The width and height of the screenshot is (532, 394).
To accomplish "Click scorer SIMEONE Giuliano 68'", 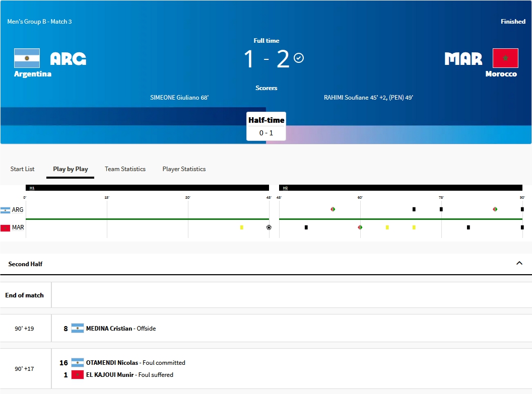I will (179, 98).
